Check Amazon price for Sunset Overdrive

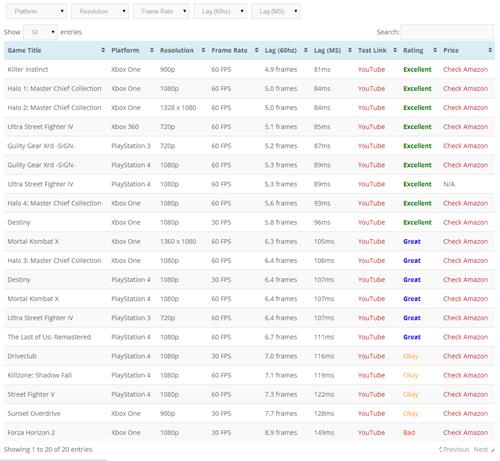[x=465, y=413]
